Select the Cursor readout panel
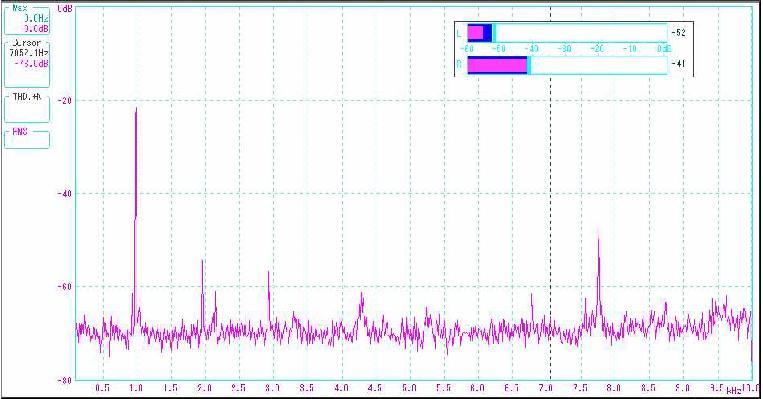The width and height of the screenshot is (763, 399). pyautogui.click(x=27, y=63)
